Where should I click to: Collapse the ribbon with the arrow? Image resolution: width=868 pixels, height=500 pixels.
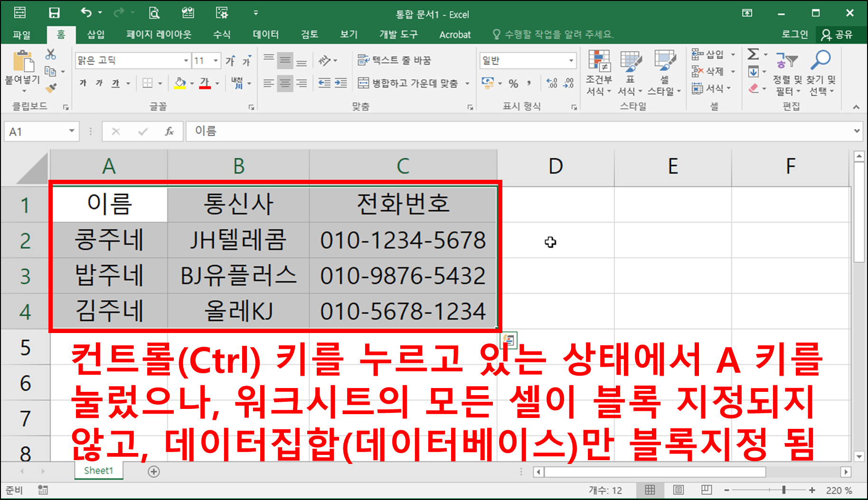point(856,107)
